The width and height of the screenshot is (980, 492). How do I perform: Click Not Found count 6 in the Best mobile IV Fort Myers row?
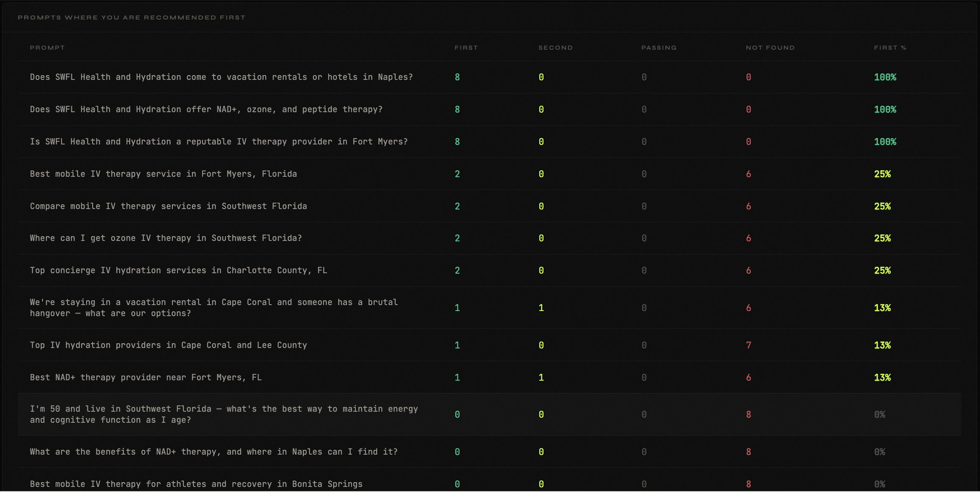(x=749, y=174)
